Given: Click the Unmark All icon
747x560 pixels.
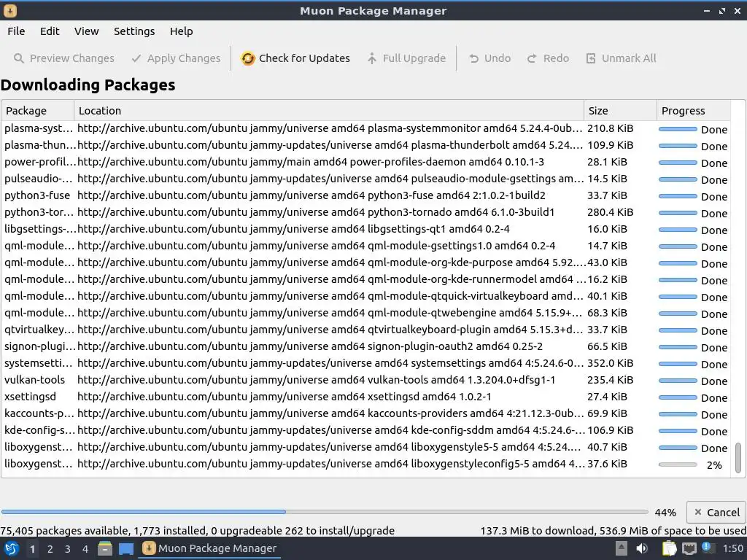Looking at the screenshot, I should pos(591,58).
